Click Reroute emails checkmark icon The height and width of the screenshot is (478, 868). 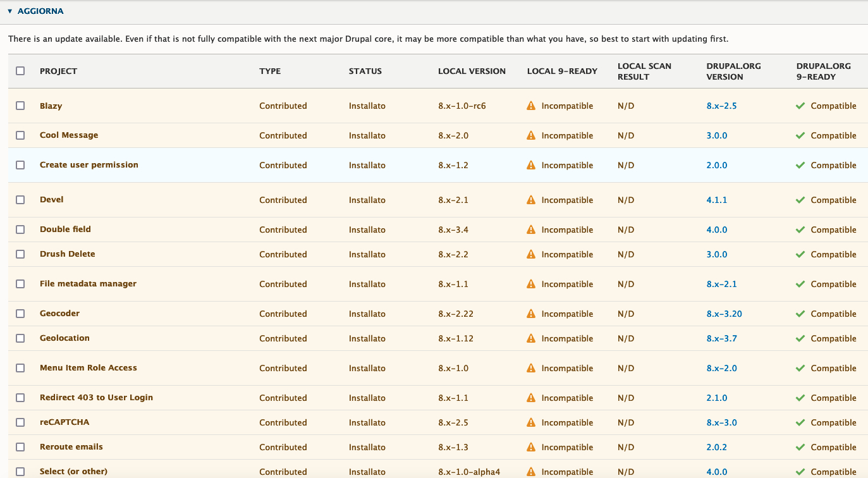pos(800,447)
